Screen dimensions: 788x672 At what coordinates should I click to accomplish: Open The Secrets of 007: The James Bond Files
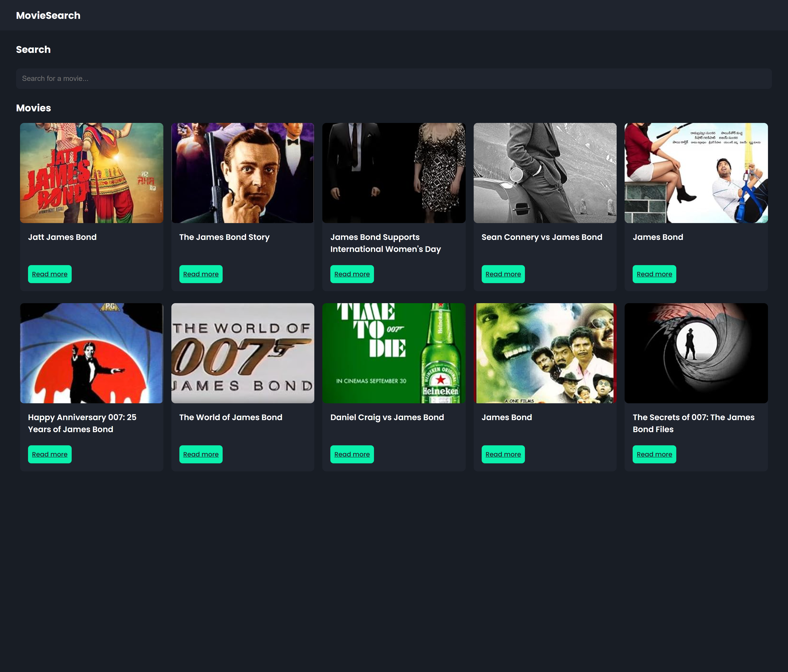[654, 454]
